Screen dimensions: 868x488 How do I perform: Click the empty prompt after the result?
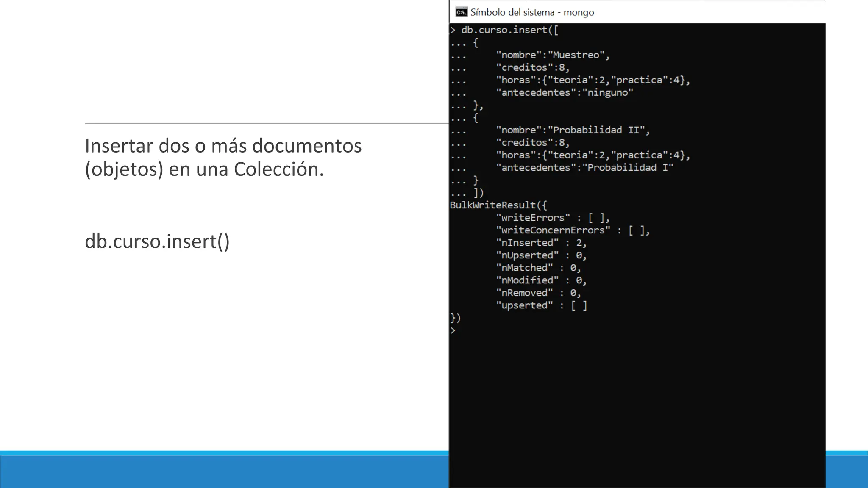(453, 330)
